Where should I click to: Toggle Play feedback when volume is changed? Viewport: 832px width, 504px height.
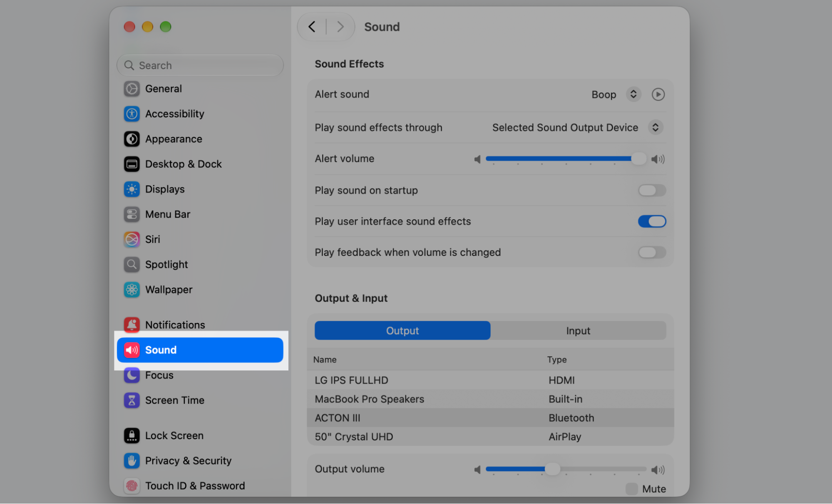(x=652, y=252)
